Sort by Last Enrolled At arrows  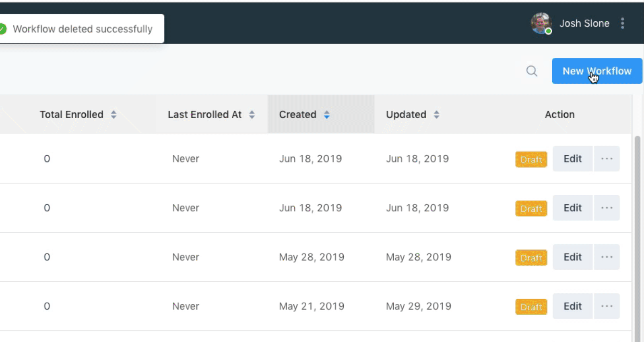252,115
